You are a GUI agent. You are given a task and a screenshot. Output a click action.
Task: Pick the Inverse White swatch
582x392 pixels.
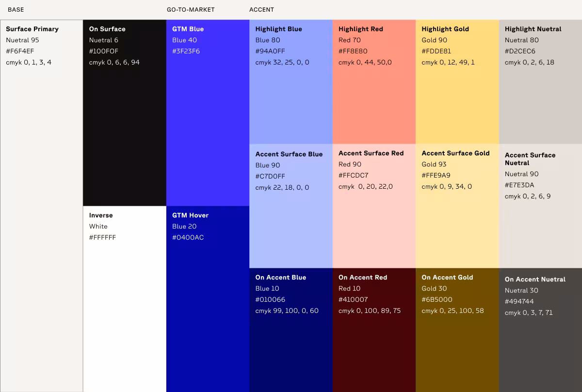(x=125, y=299)
